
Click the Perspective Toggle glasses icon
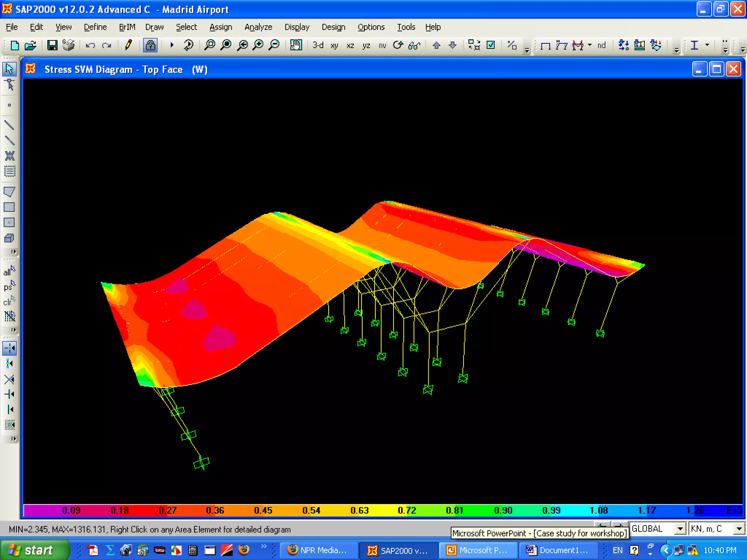(414, 46)
